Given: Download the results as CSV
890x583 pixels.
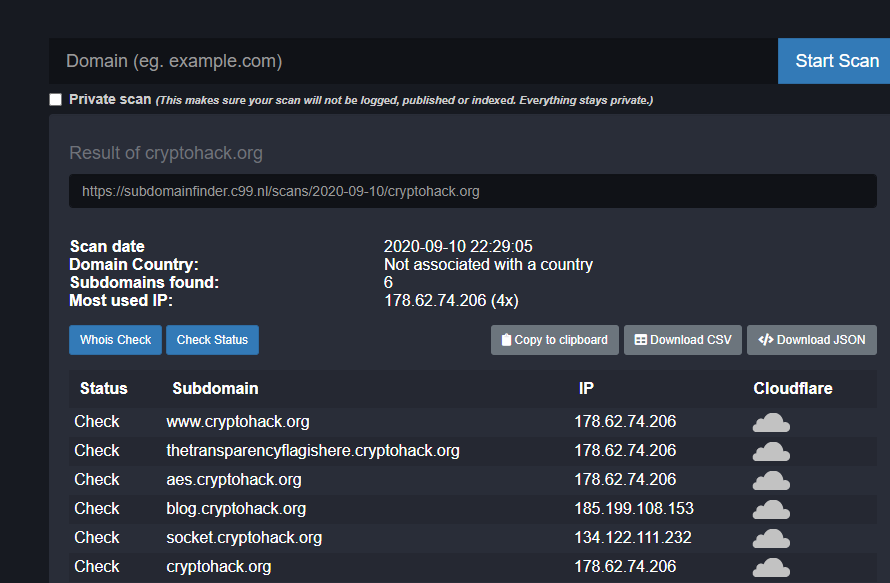Looking at the screenshot, I should coord(683,340).
